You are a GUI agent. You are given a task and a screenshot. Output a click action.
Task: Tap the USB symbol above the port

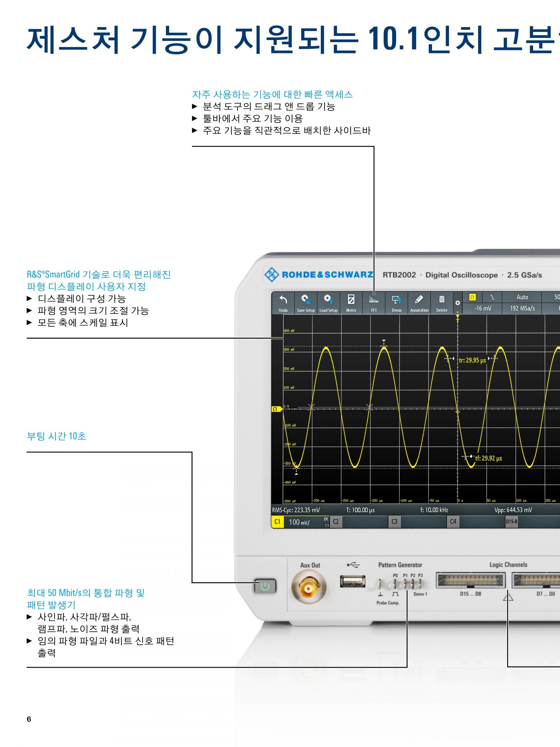(353, 565)
